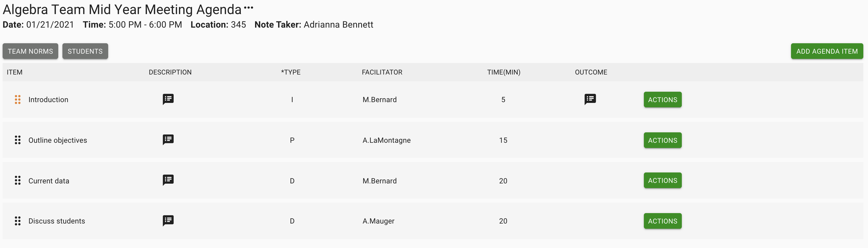Viewport: 868px width, 248px height.
Task: Open the ACTIONS menu for Introduction
Action: (x=663, y=100)
